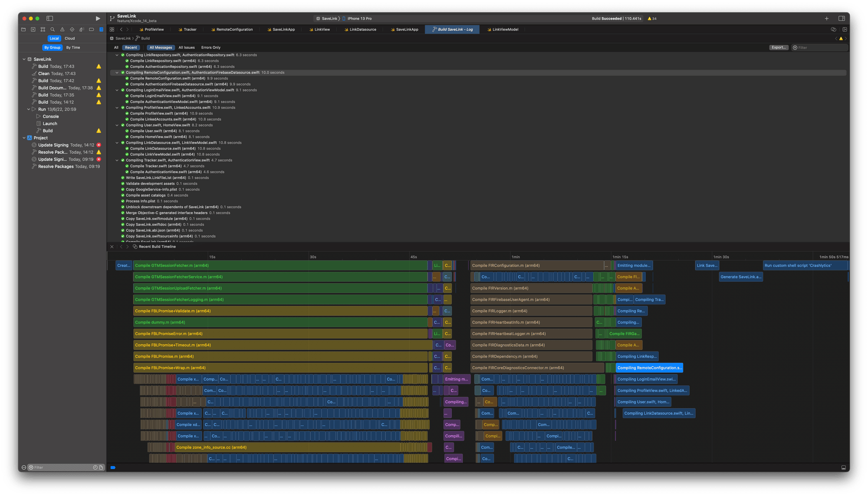Select Compile zone_info_source.cc timeline bar
Viewport: 868px width, 496px height.
288,447
